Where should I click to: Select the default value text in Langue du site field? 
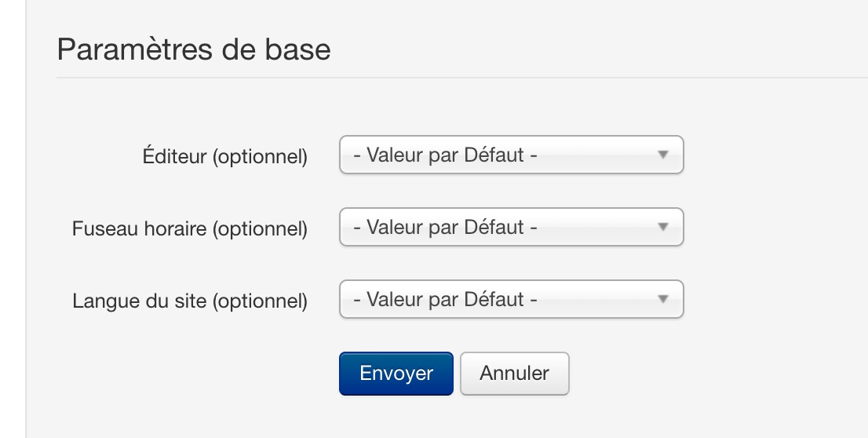point(445,299)
